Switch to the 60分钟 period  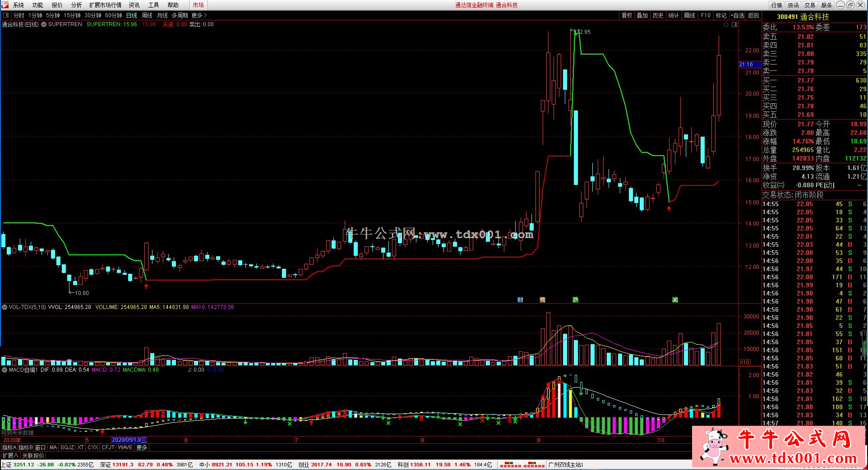click(x=114, y=15)
